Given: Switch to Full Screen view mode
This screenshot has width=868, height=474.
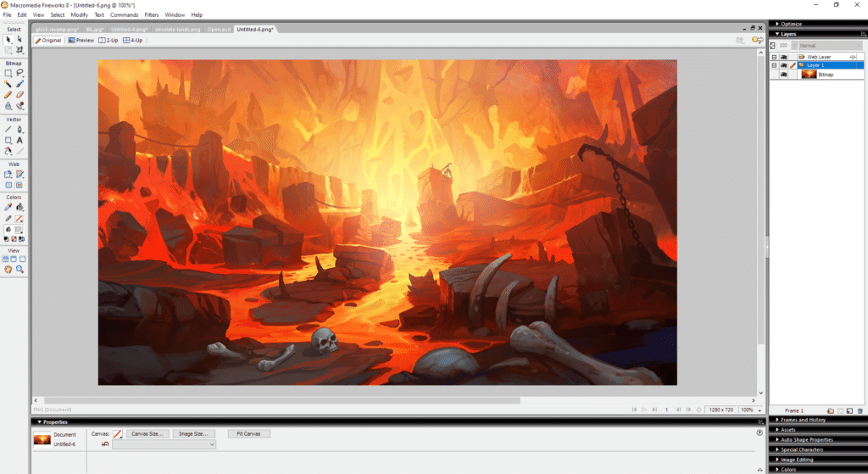Looking at the screenshot, I should coord(23,259).
